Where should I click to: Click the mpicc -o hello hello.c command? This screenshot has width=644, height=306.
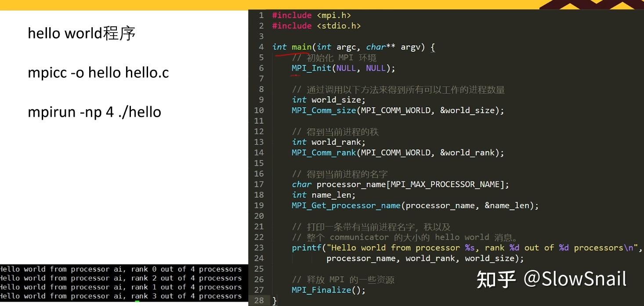click(x=98, y=72)
